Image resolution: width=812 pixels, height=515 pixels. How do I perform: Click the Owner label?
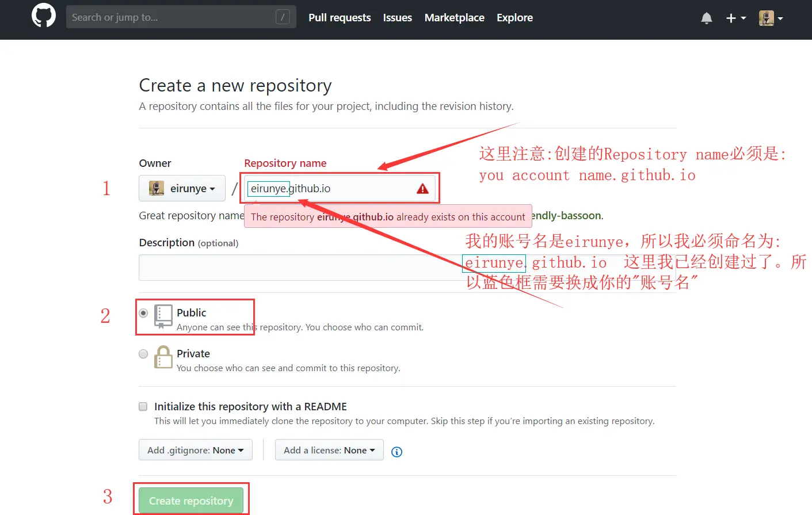coord(155,163)
